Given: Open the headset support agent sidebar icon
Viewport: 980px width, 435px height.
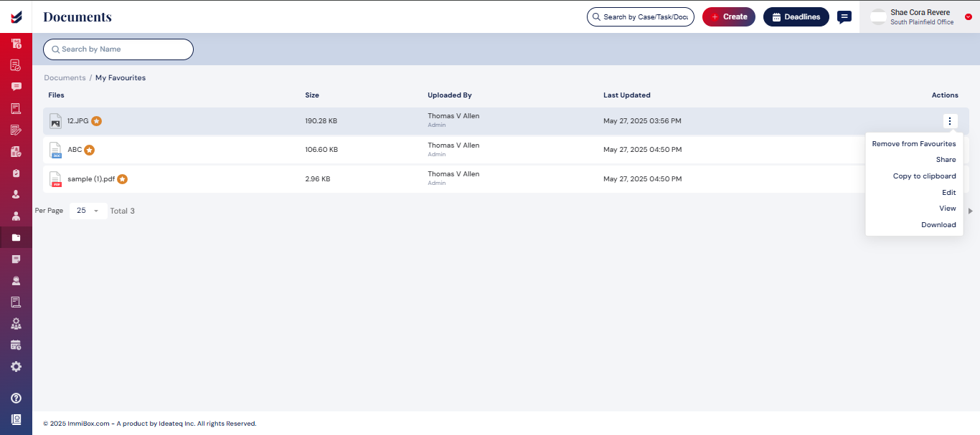Looking at the screenshot, I should [16, 280].
